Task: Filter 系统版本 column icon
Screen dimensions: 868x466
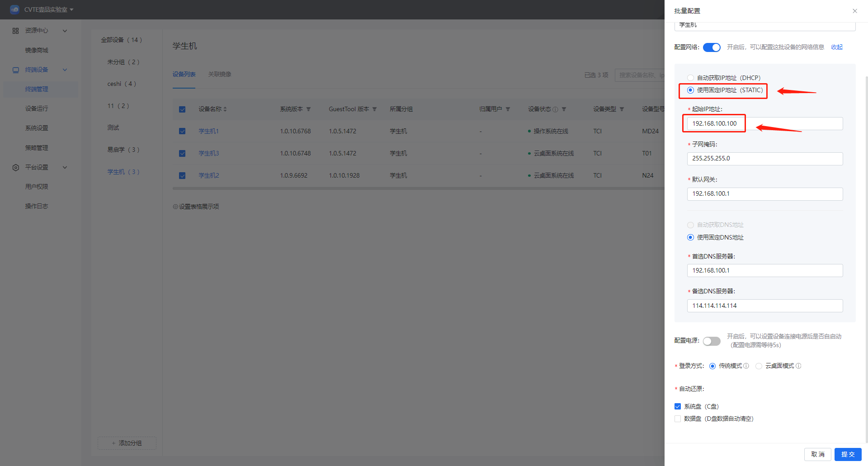Action: 308,109
